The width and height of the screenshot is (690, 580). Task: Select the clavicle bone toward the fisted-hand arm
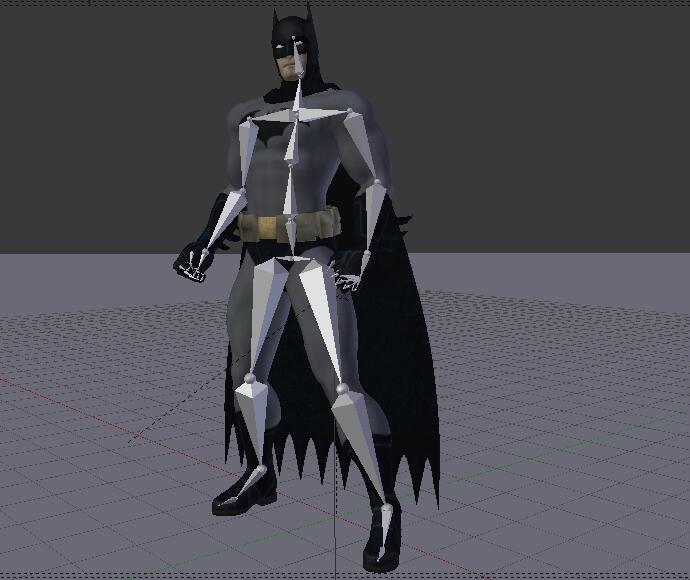[x=272, y=117]
